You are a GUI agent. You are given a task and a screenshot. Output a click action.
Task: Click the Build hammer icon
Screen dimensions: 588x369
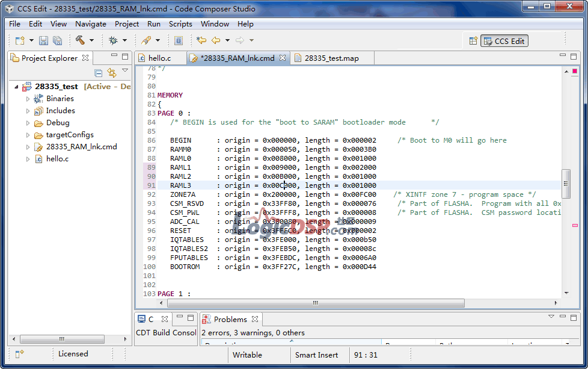[80, 40]
